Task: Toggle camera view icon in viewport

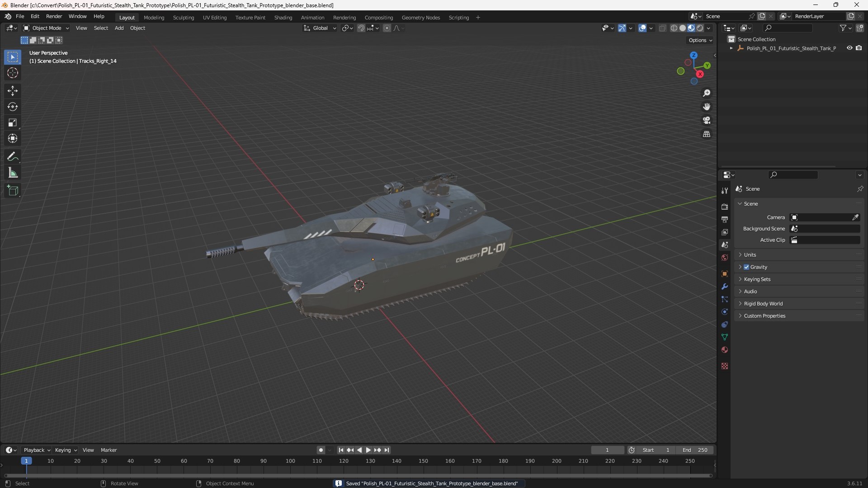Action: tap(707, 120)
